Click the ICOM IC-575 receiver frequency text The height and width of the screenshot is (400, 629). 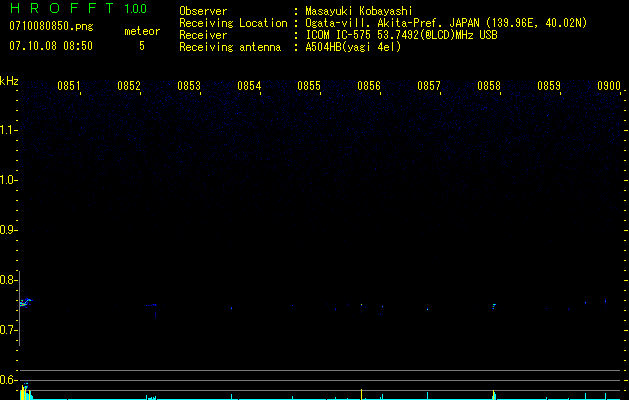[401, 35]
